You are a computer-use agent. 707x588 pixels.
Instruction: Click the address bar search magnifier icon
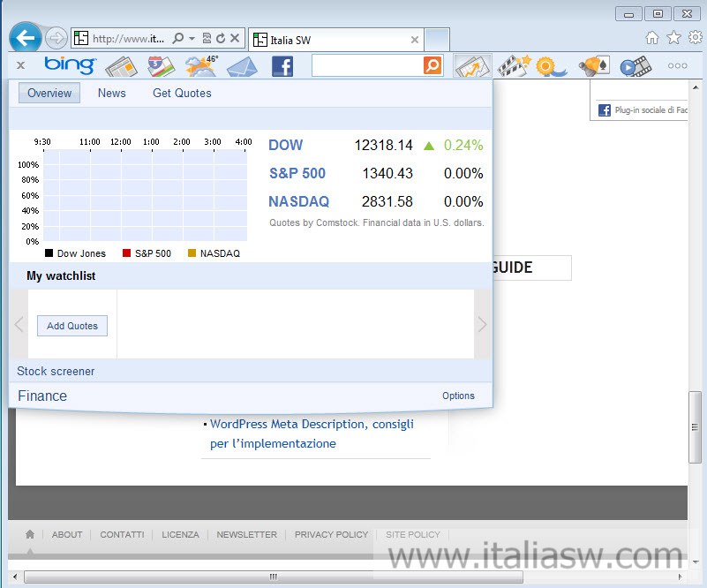tap(178, 38)
